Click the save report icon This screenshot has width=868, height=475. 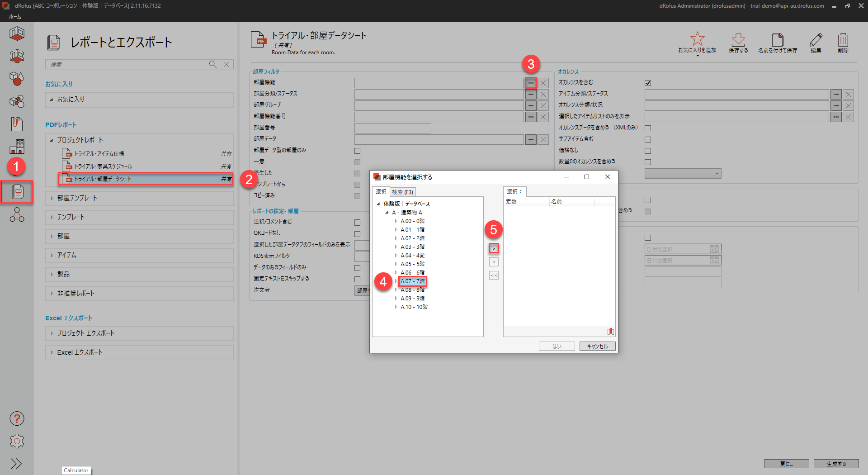738,39
